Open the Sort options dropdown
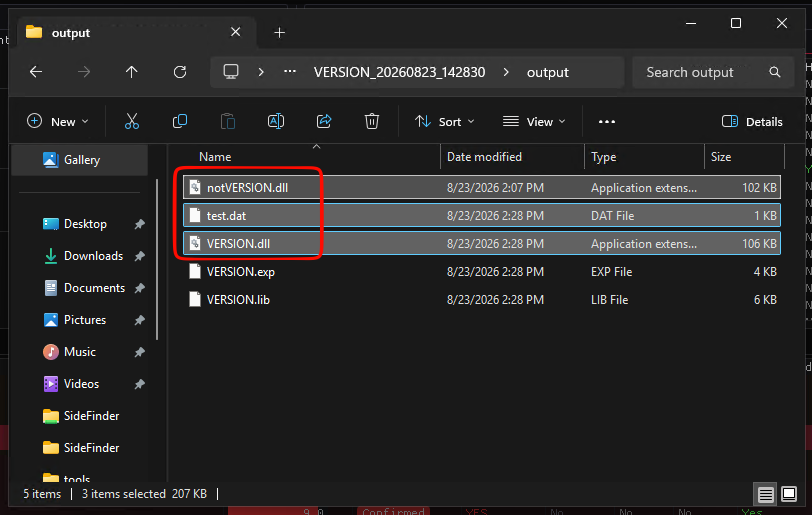The height and width of the screenshot is (515, 812). click(x=445, y=122)
